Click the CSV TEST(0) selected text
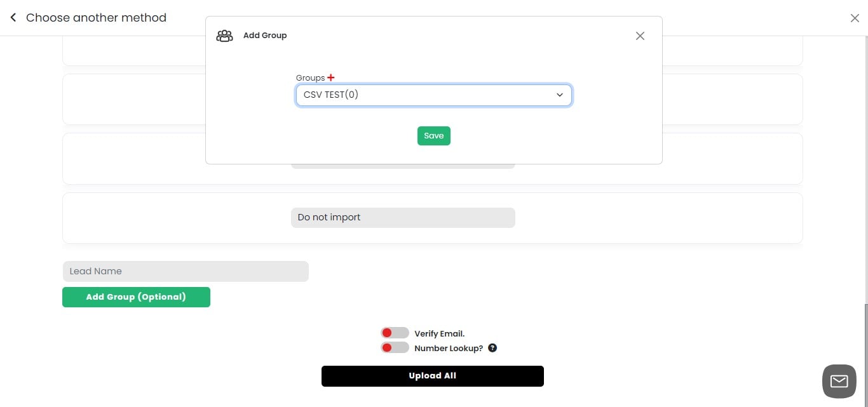The image size is (868, 407). pyautogui.click(x=330, y=95)
